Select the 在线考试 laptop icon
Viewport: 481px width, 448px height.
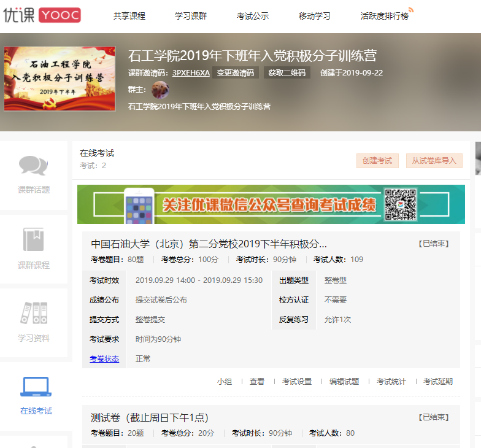coord(36,388)
